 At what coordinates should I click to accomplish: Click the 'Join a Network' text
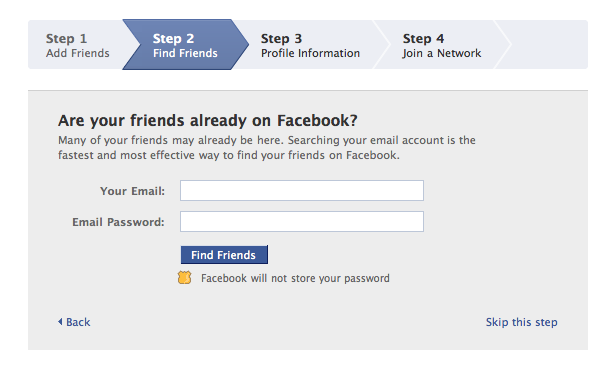[442, 53]
